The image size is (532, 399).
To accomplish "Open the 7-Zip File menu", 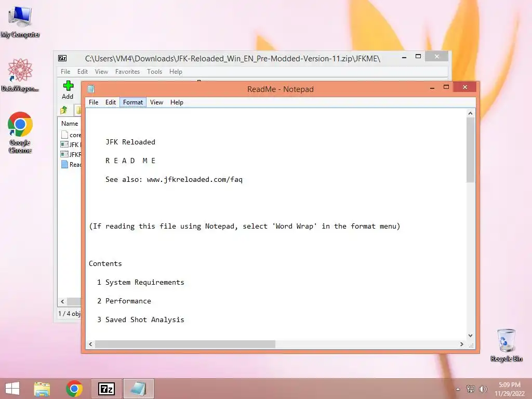I will coord(65,72).
